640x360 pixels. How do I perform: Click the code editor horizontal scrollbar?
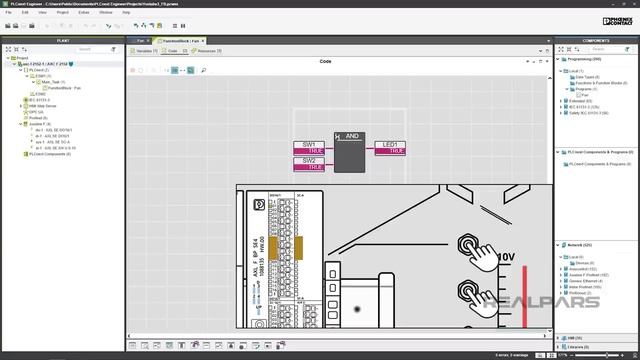pyautogui.click(x=337, y=336)
